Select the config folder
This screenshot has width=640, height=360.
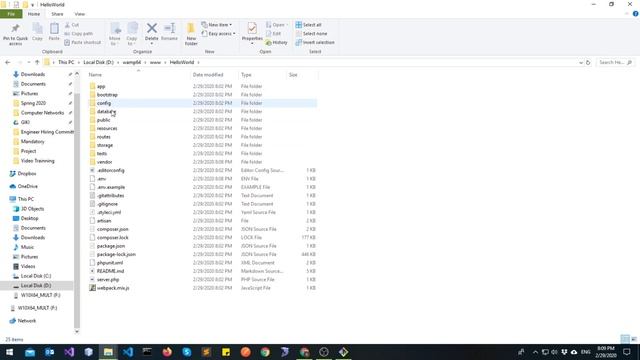[x=104, y=103]
